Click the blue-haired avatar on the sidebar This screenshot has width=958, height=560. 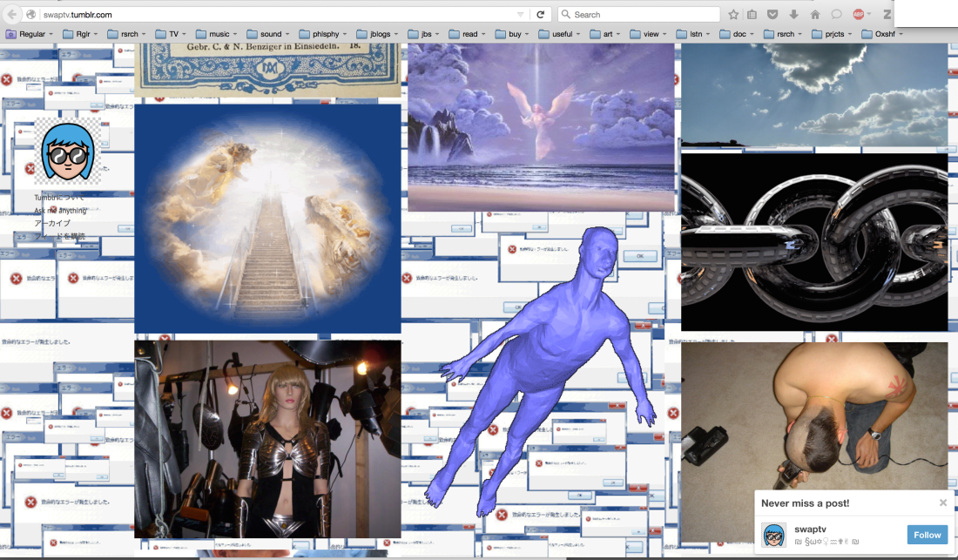pos(67,153)
